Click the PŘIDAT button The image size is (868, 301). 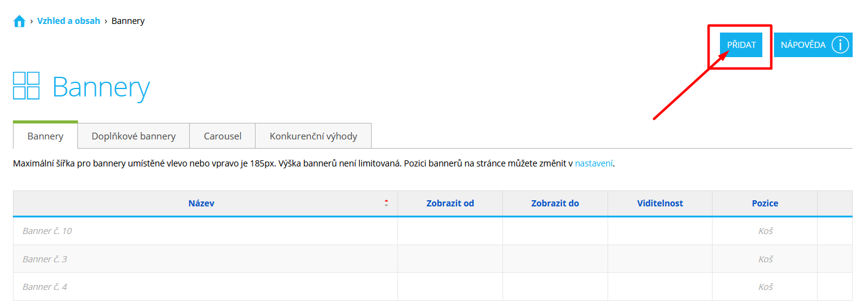(x=741, y=45)
